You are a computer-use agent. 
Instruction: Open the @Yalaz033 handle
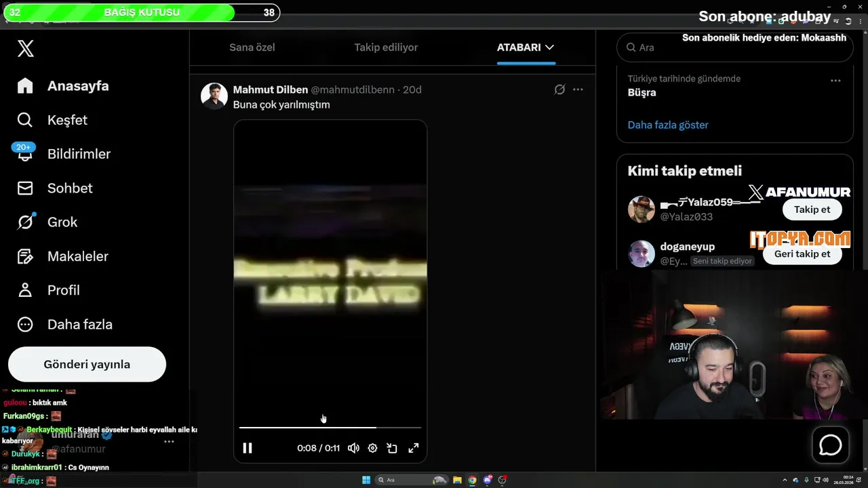pos(686,217)
